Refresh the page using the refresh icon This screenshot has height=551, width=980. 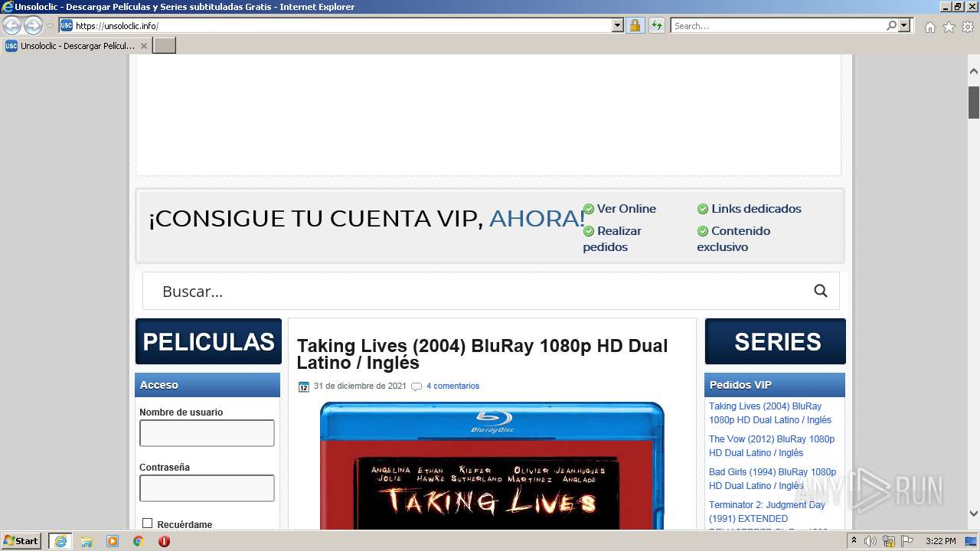click(x=656, y=25)
